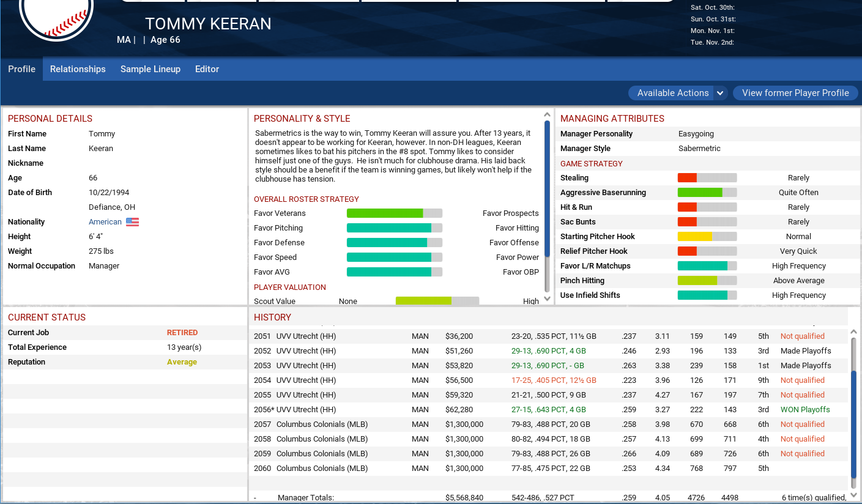
Task: Open the Available Actions menu
Action: pos(672,93)
